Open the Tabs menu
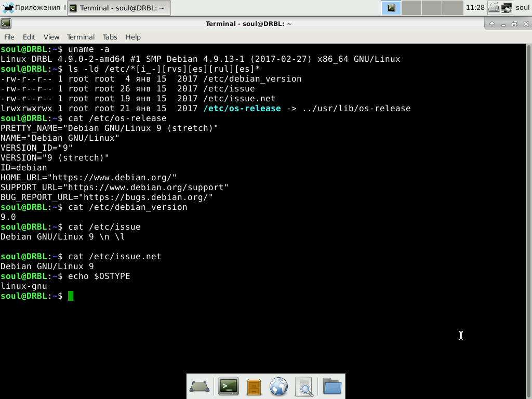The image size is (532, 399). [x=110, y=37]
